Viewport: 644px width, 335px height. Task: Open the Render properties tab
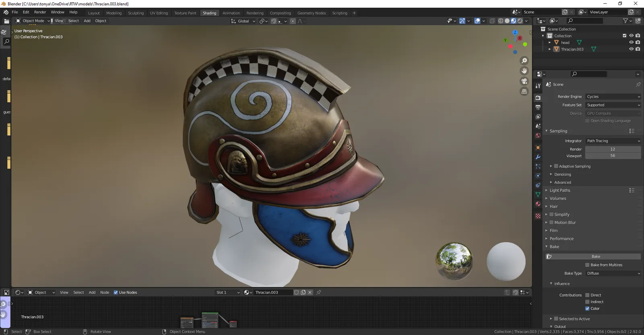(x=538, y=97)
